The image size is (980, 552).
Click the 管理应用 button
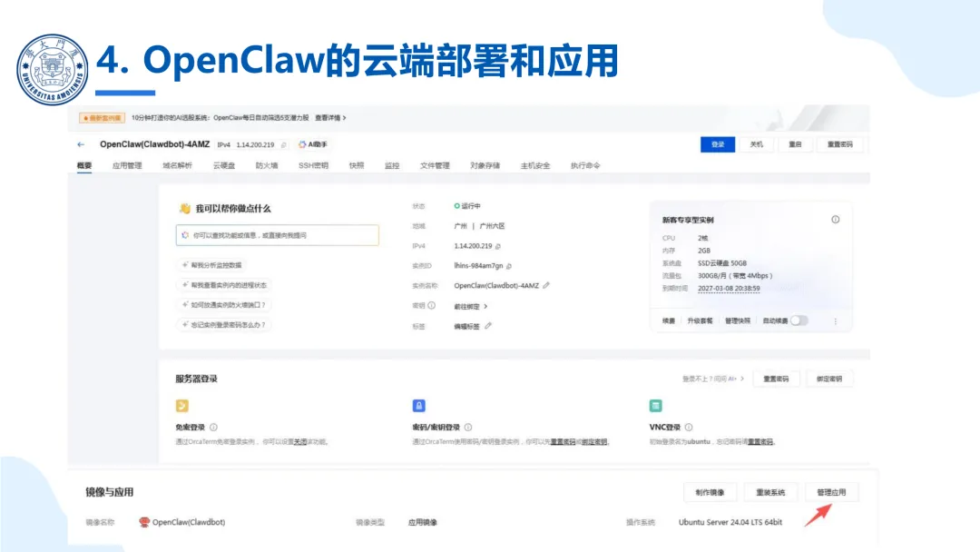pos(831,493)
